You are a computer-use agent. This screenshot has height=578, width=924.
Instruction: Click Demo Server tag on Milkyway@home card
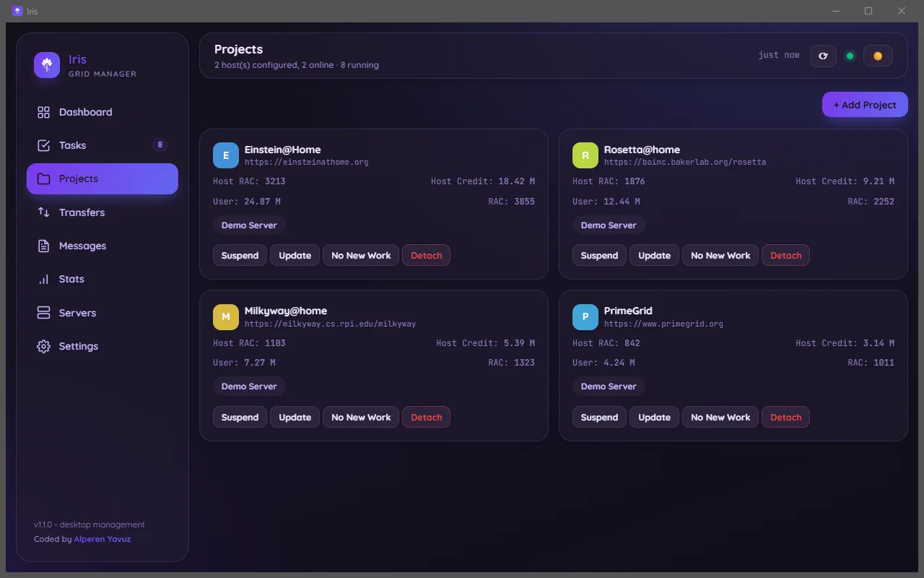point(249,386)
